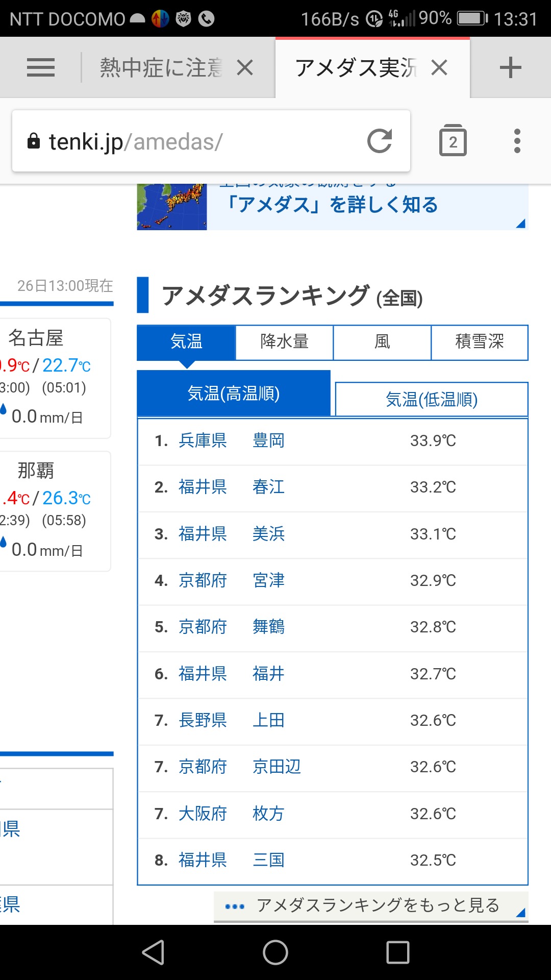The height and width of the screenshot is (980, 551).
Task: Open the 豊岡 station link
Action: [268, 440]
